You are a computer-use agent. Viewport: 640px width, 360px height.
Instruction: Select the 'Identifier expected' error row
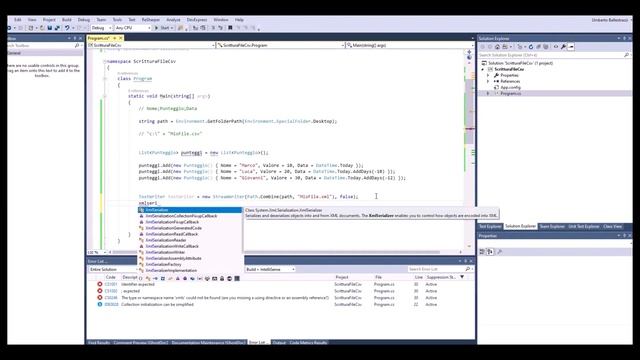(x=280, y=284)
